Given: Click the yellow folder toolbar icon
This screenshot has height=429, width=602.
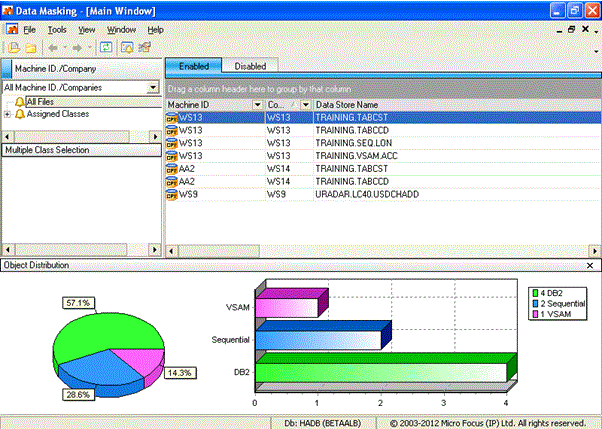Looking at the screenshot, I should [30, 47].
